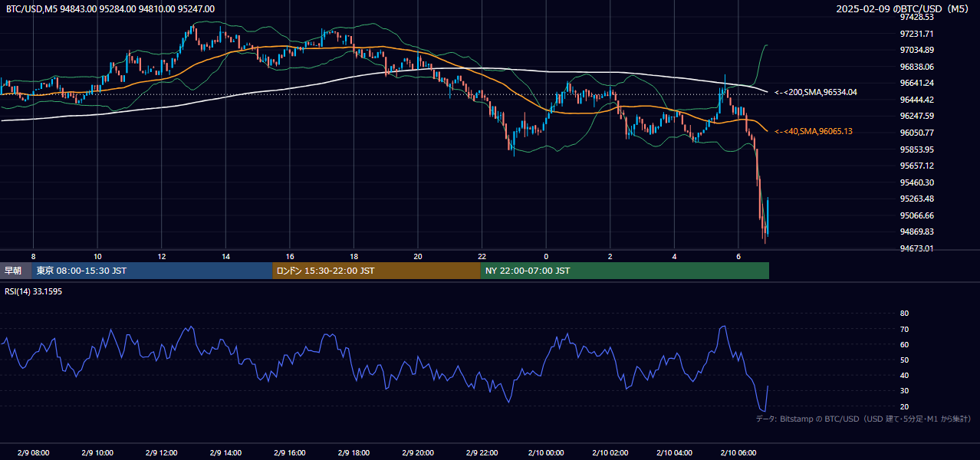
Task: Click the bottom time label 2/9 22:00
Action: point(482,452)
